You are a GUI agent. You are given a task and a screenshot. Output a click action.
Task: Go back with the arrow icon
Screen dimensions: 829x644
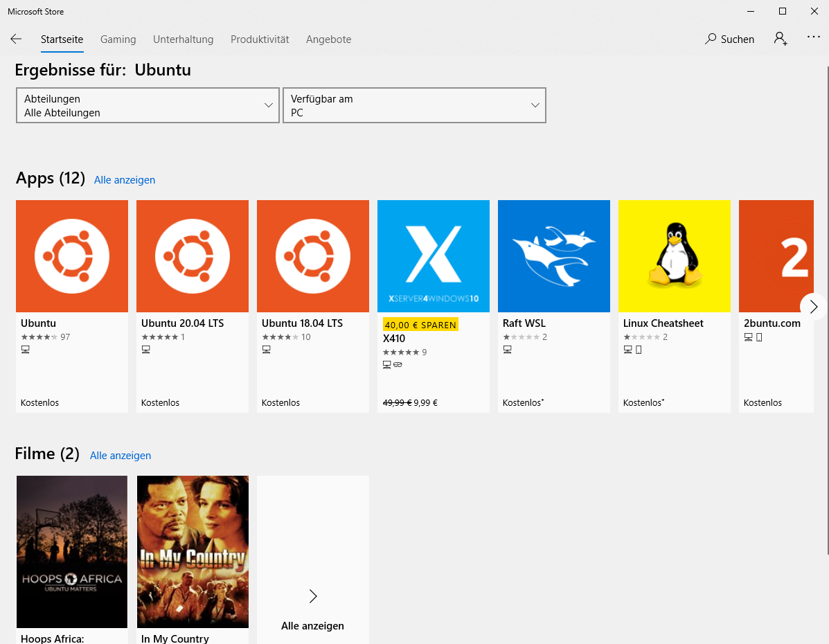point(16,39)
